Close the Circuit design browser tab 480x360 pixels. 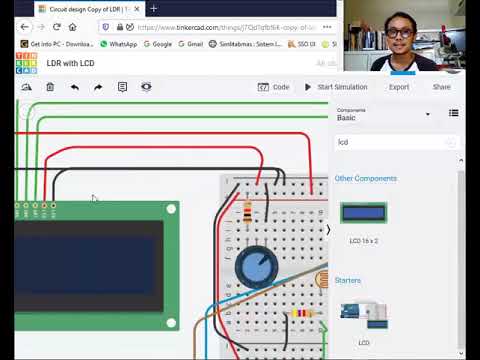[137, 9]
